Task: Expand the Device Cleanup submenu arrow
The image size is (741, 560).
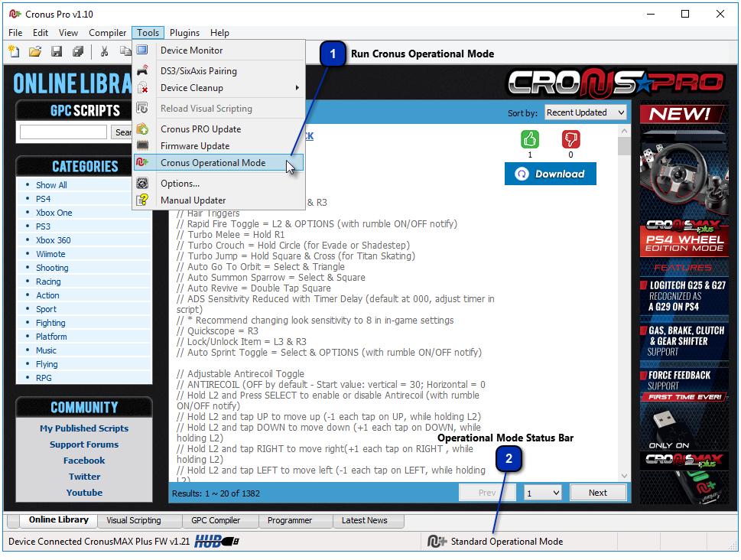Action: click(x=297, y=87)
